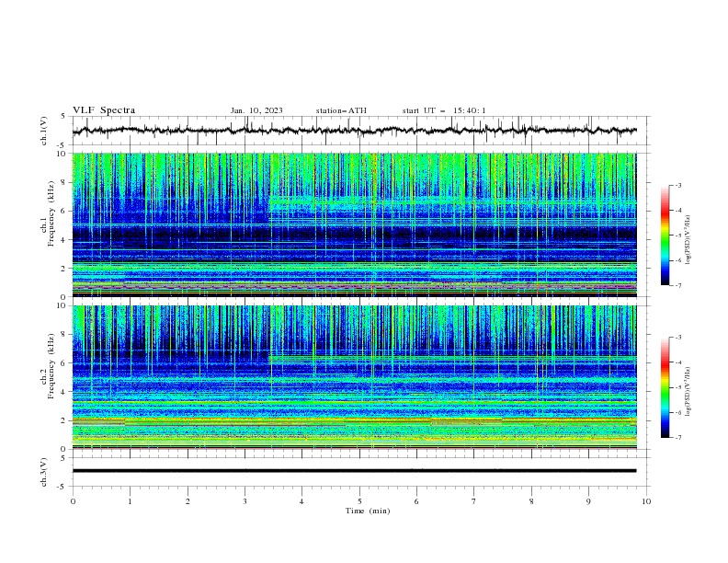This screenshot has height=563, width=728.
Task: Click the time axis tick label "0"
Action: [x=73, y=501]
